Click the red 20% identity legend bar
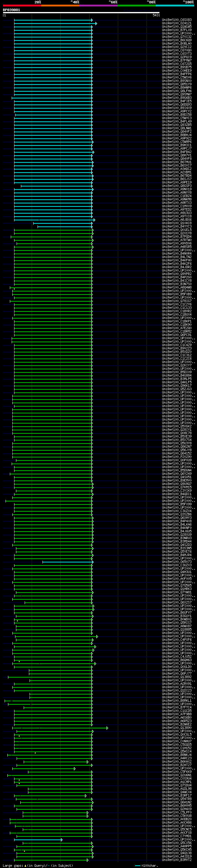 click(22, 6)
